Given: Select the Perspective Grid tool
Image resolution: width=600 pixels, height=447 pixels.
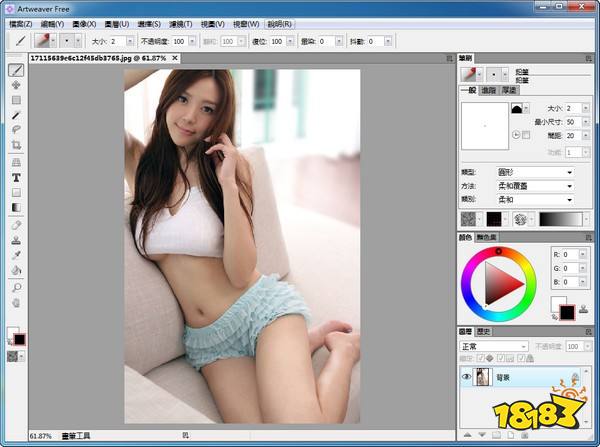Looking at the screenshot, I should tap(16, 162).
